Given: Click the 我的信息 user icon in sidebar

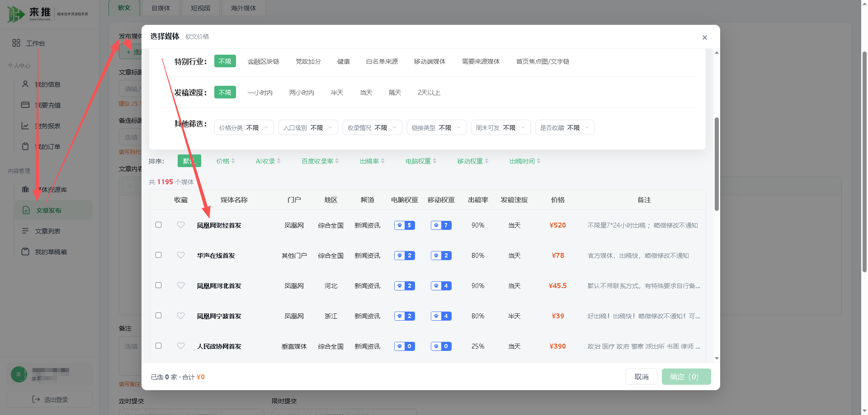Looking at the screenshot, I should 25,84.
